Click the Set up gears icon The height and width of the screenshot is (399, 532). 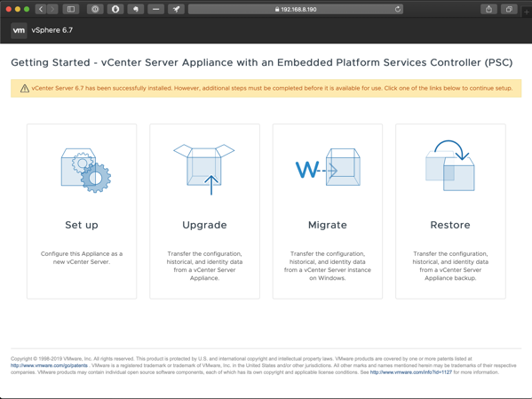86,170
